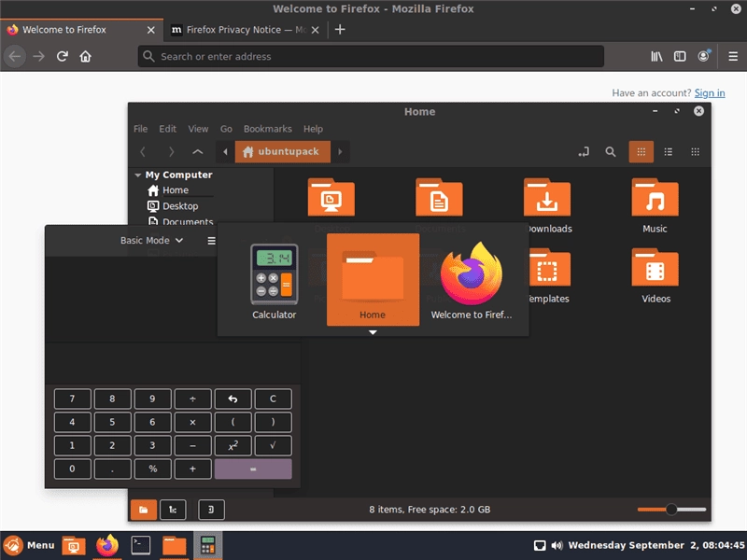
Task: Select Home in sidebar
Action: pyautogui.click(x=176, y=190)
